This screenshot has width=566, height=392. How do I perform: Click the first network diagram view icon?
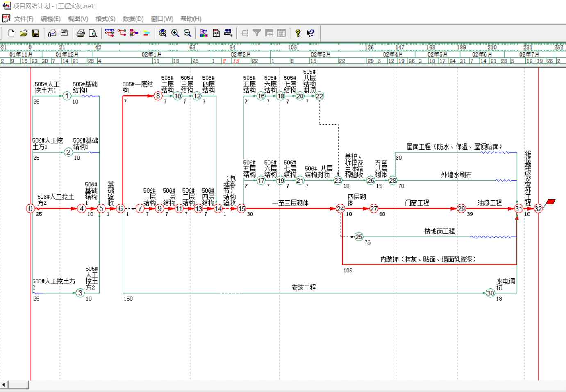pyautogui.click(x=109, y=33)
